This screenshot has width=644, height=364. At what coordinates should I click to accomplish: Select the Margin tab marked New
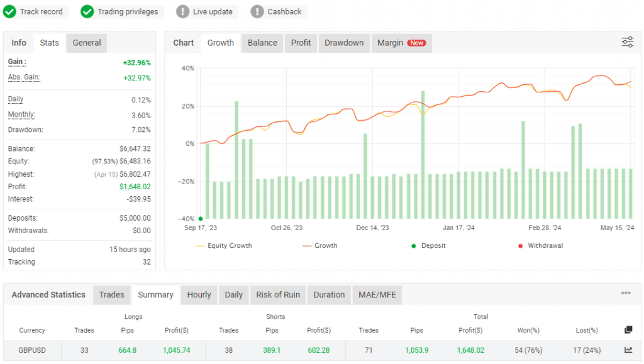point(401,43)
